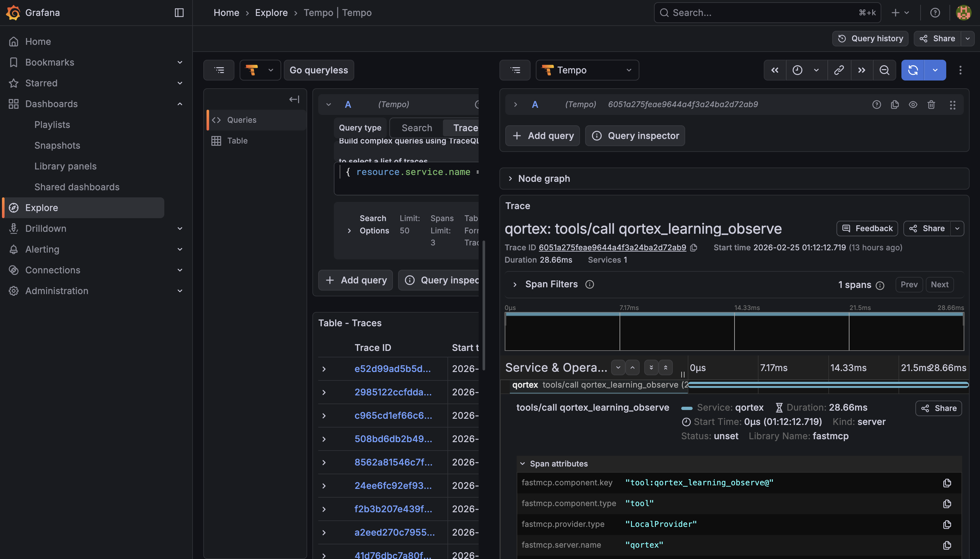
Task: Click the Grafana logo icon
Action: point(13,13)
